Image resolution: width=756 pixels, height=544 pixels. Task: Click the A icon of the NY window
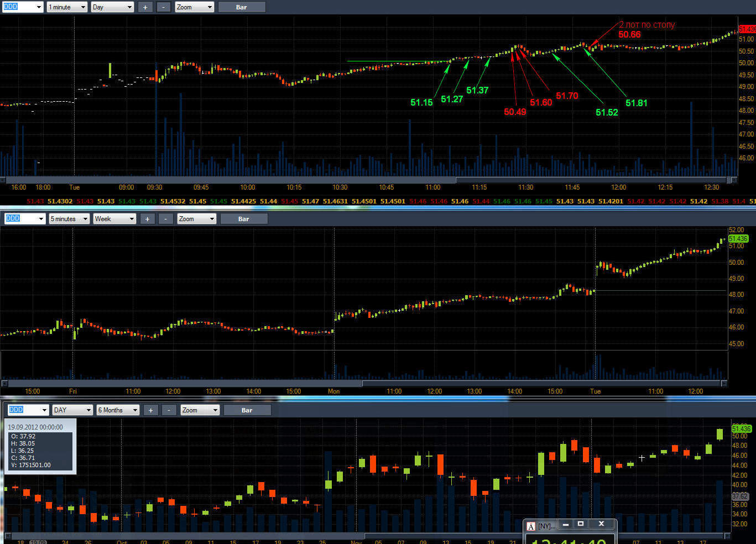[531, 526]
